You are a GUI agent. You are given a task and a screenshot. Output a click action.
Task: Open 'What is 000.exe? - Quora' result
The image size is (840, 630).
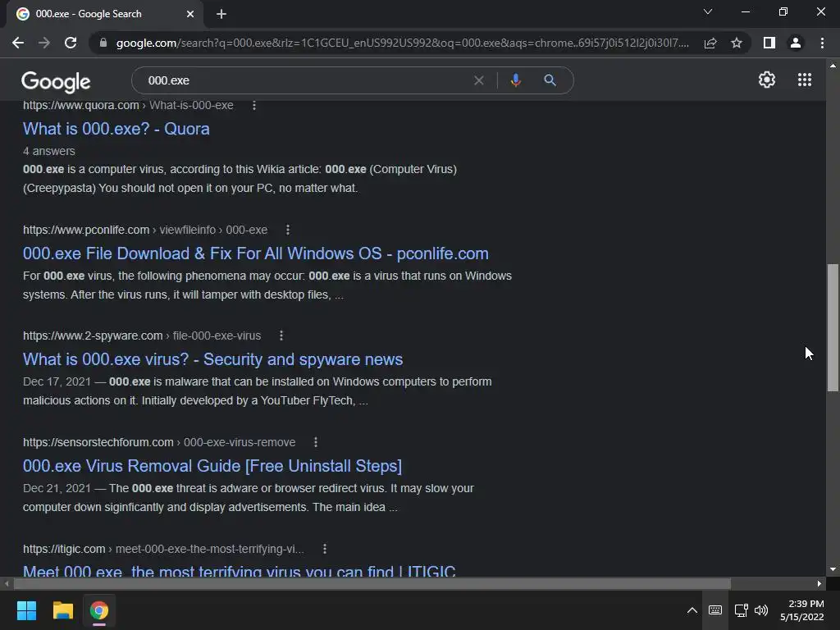click(x=116, y=129)
